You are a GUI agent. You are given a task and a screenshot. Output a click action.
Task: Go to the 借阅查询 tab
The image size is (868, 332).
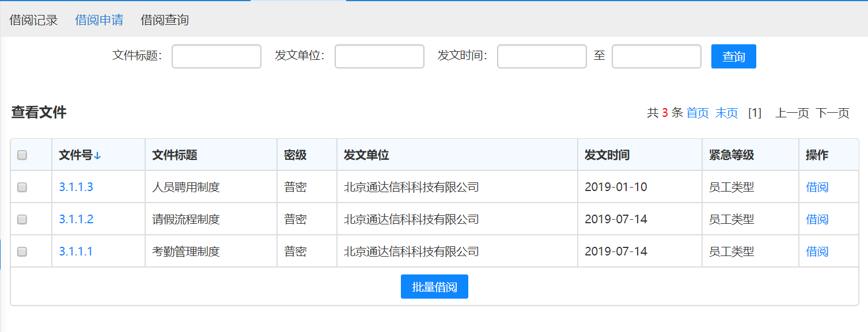[x=165, y=20]
